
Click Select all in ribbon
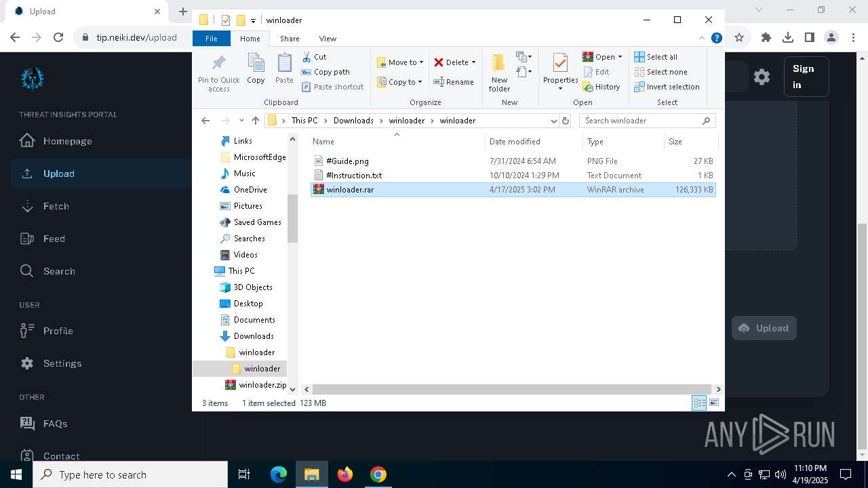point(656,57)
